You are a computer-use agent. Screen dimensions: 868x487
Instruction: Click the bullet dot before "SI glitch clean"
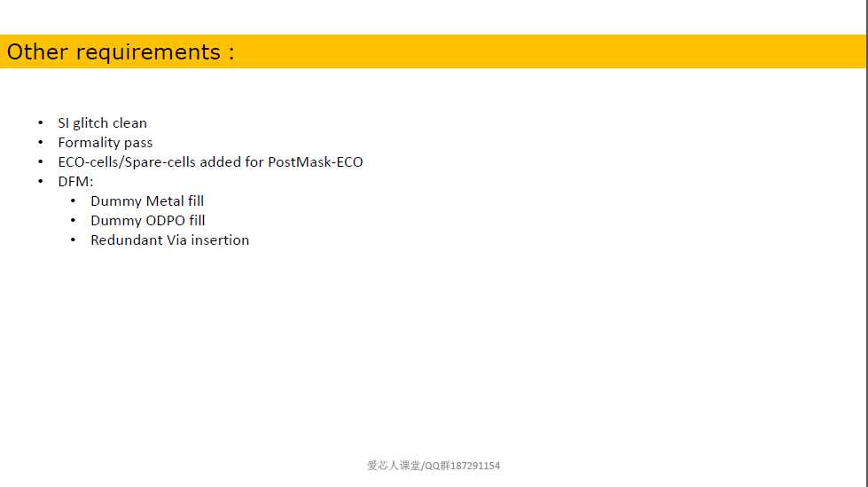[41, 122]
